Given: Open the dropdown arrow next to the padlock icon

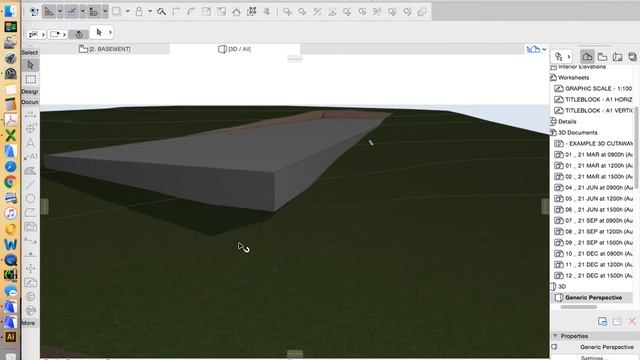Looking at the screenshot, I should [150, 11].
